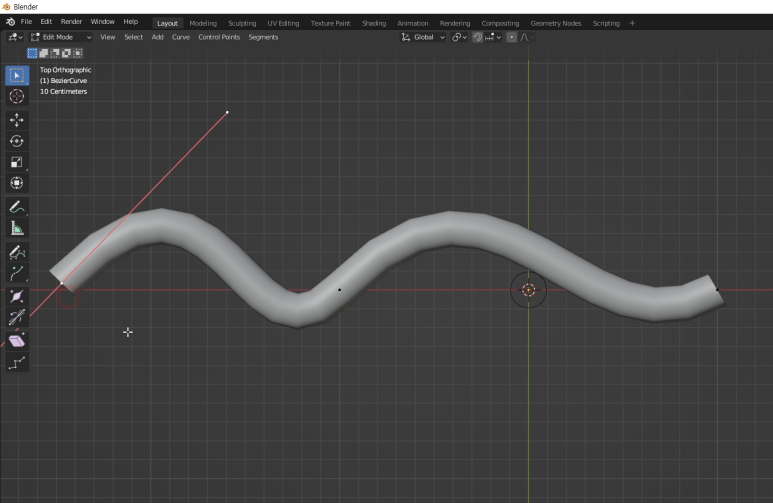Viewport: 773px width, 503px height.
Task: Pick the Rotate tool
Action: (17, 141)
